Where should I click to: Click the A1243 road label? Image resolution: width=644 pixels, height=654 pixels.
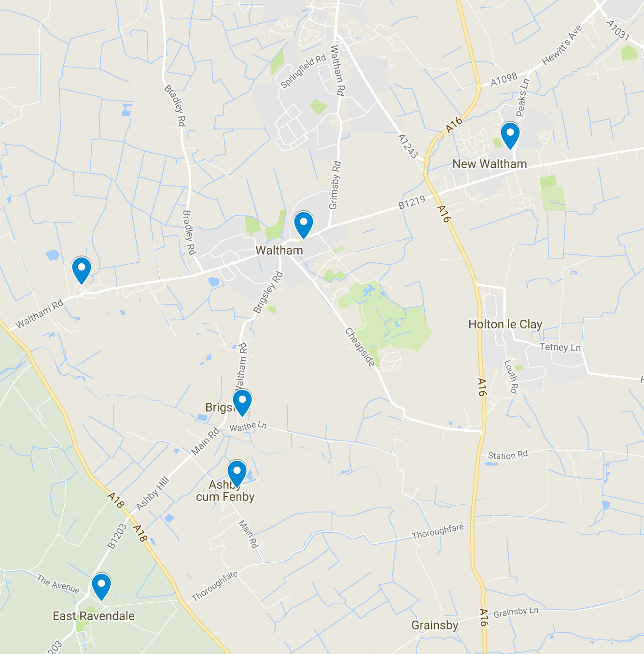point(407,146)
